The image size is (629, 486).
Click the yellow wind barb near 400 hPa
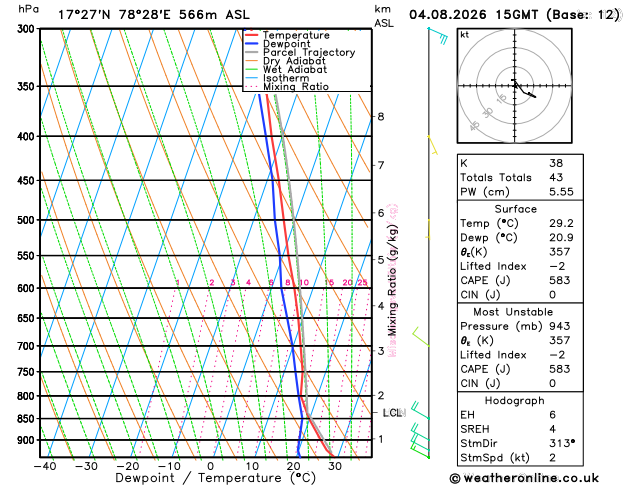click(x=432, y=145)
